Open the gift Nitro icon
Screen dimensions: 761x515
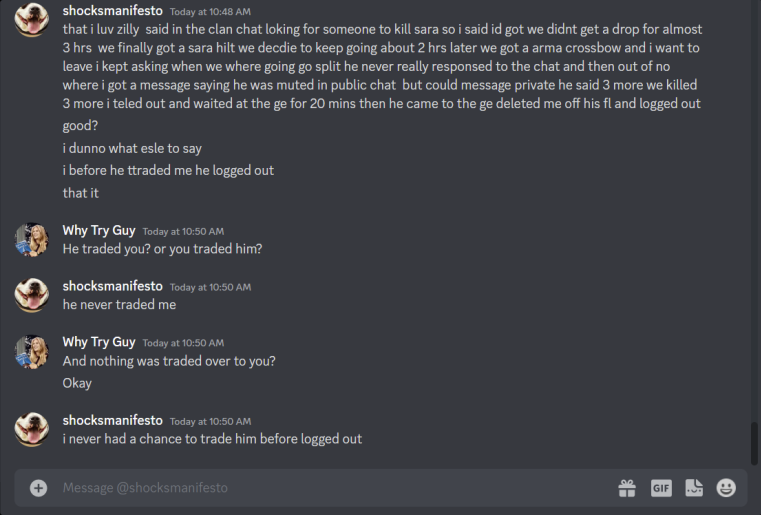pyautogui.click(x=627, y=488)
